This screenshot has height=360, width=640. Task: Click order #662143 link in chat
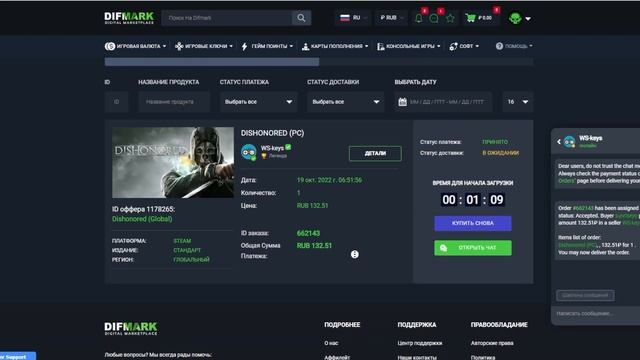(x=583, y=208)
